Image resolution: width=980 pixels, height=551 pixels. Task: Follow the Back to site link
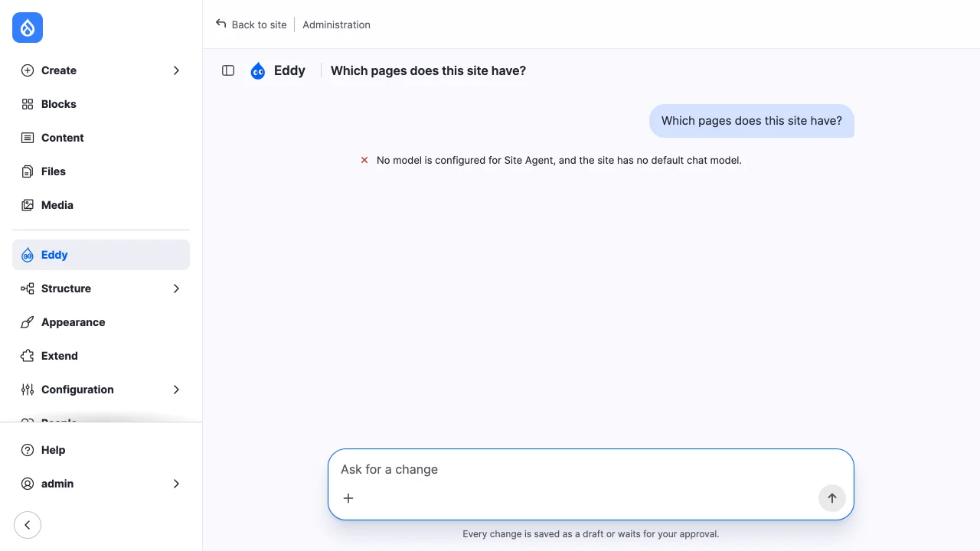pos(251,24)
